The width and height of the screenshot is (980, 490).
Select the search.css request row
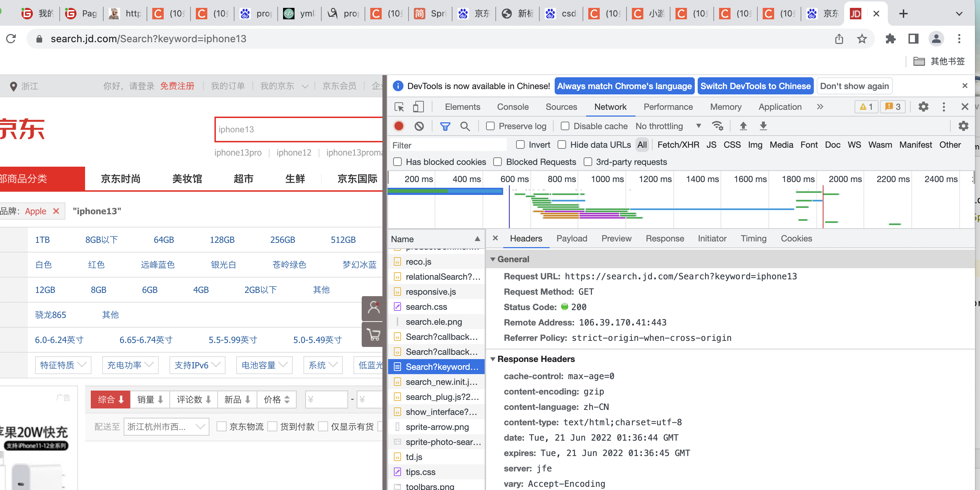pos(436,307)
